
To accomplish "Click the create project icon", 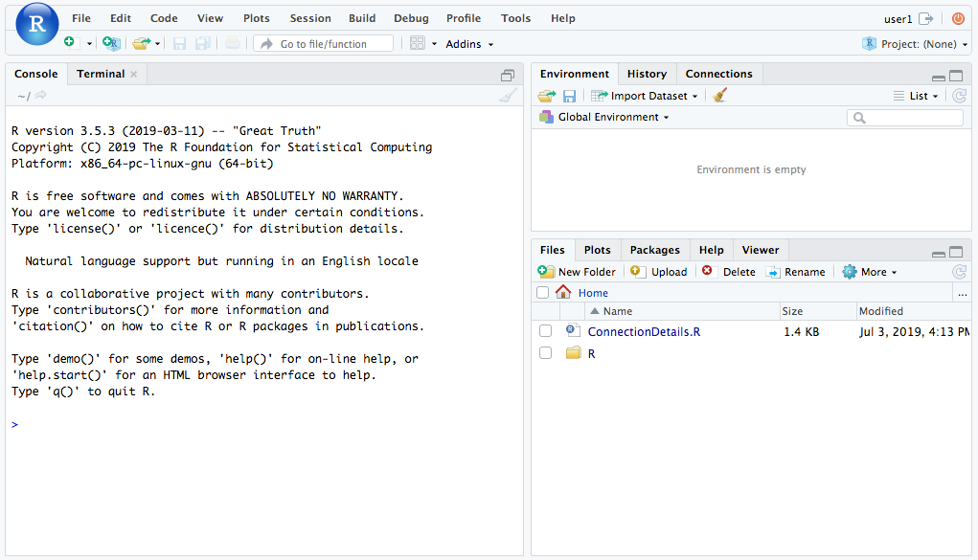I will (x=111, y=43).
